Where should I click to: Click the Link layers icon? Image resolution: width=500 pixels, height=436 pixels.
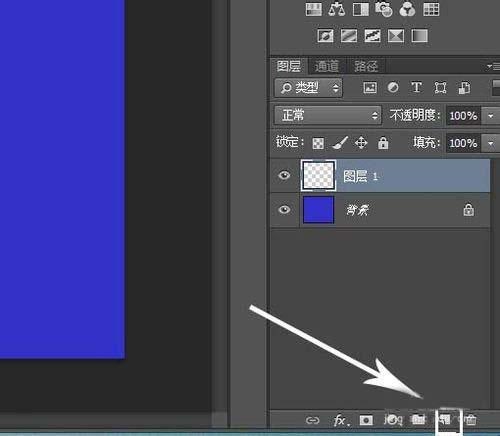[313, 420]
